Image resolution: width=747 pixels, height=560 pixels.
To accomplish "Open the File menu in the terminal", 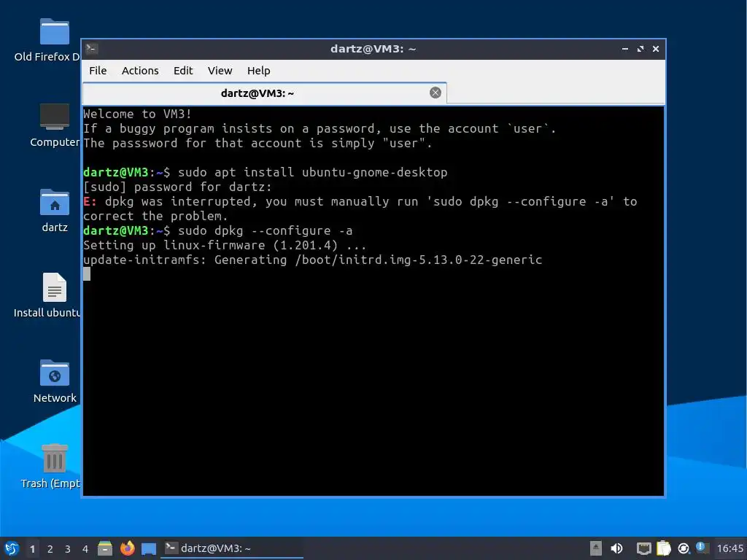I will click(x=98, y=71).
